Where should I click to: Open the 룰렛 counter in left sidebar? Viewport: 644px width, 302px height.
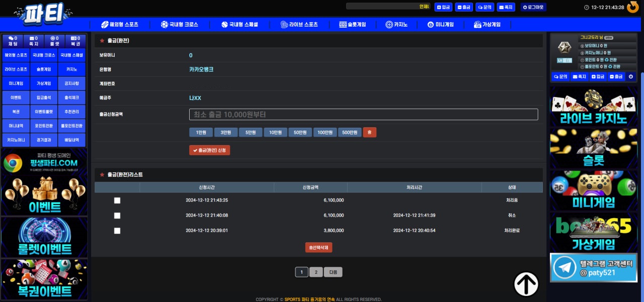[x=54, y=41]
